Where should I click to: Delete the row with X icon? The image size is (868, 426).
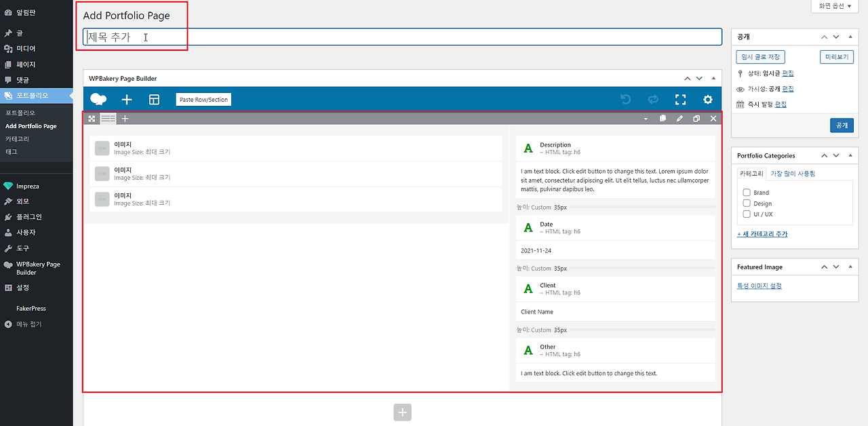tap(713, 119)
